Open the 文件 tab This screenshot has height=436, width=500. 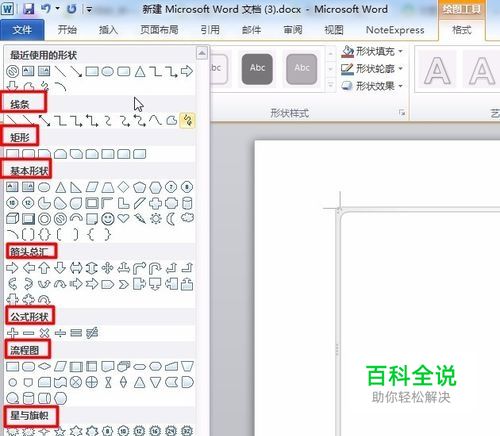pos(22,30)
